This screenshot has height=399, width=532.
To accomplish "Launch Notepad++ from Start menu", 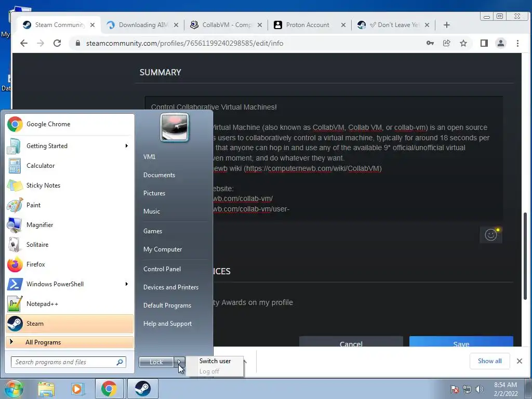I will pyautogui.click(x=70, y=303).
